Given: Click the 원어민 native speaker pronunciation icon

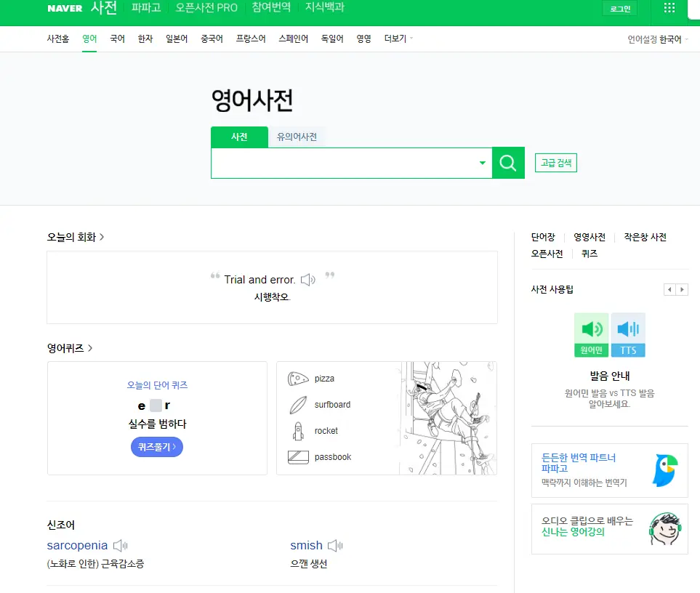Looking at the screenshot, I should click(x=591, y=335).
